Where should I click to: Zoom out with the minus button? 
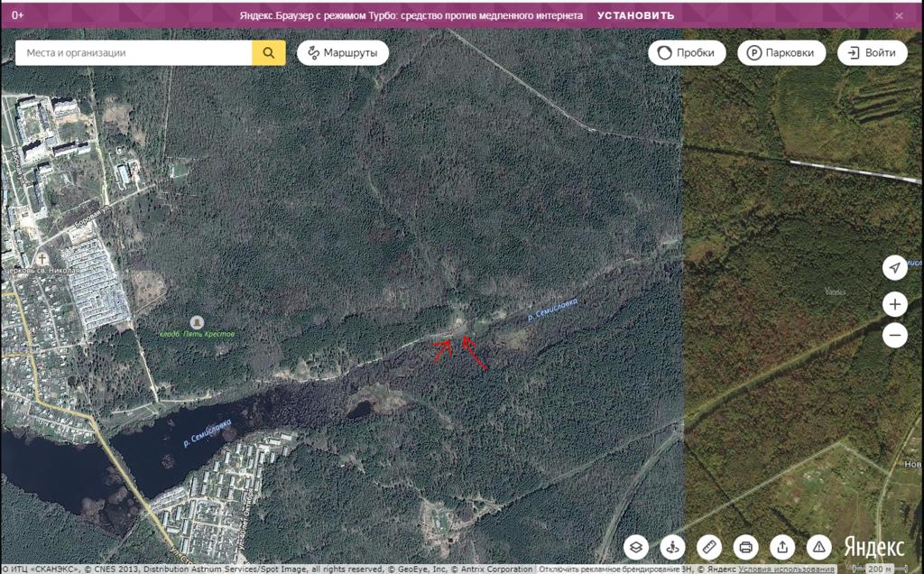(x=894, y=336)
